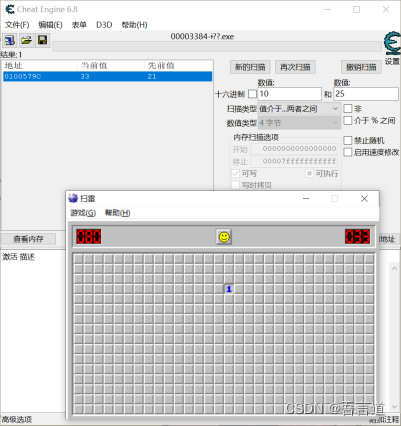The image size is (401, 426).
Task: Click the 激活 描述 address list header
Action: coord(19,257)
